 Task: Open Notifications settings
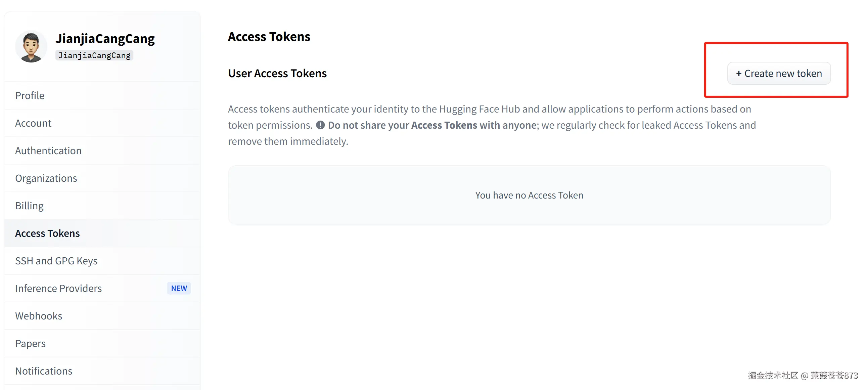[43, 371]
